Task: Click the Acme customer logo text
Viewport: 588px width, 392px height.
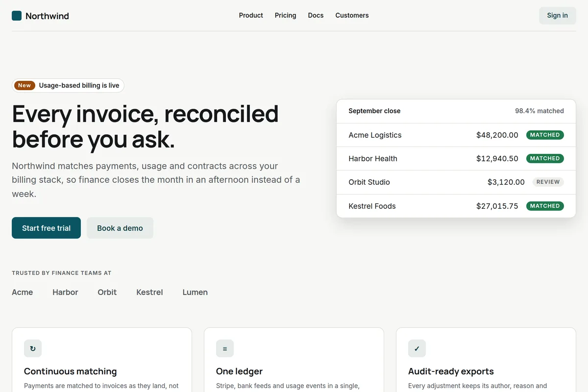Action: click(x=22, y=293)
